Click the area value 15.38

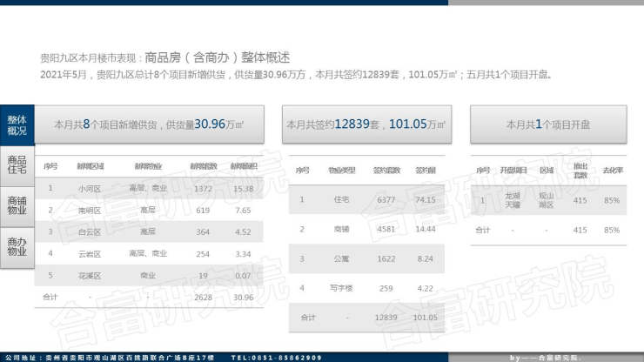(x=243, y=189)
